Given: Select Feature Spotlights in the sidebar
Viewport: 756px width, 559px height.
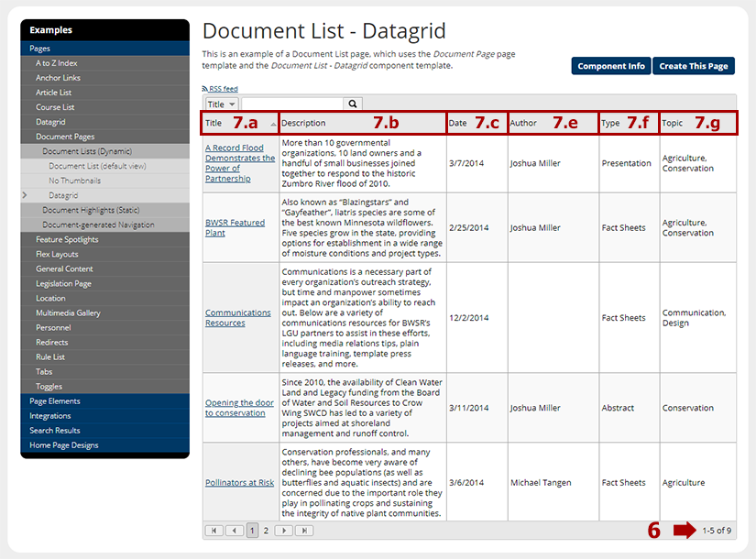Looking at the screenshot, I should [67, 240].
